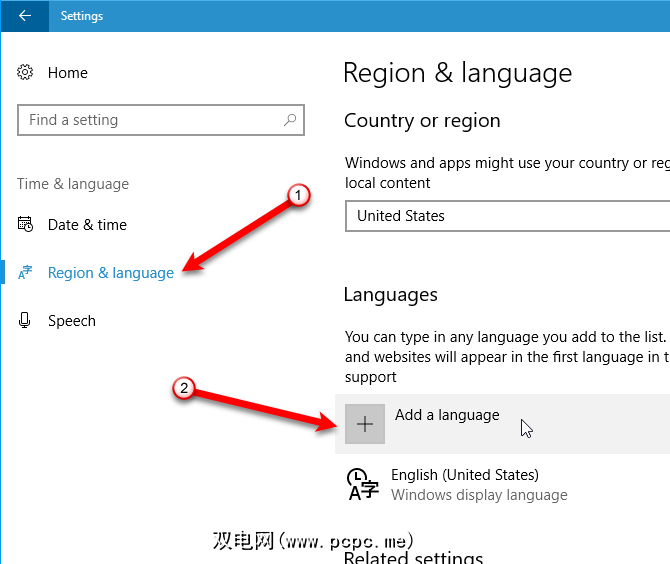Open Home settings label
This screenshot has width=670, height=564.
tap(68, 73)
